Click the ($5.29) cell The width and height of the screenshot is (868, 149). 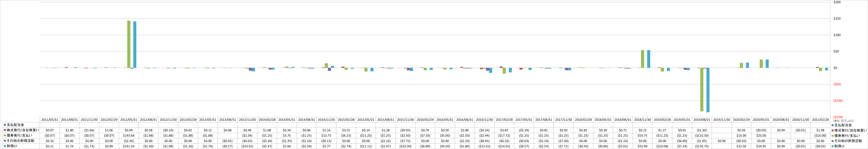[524, 130]
